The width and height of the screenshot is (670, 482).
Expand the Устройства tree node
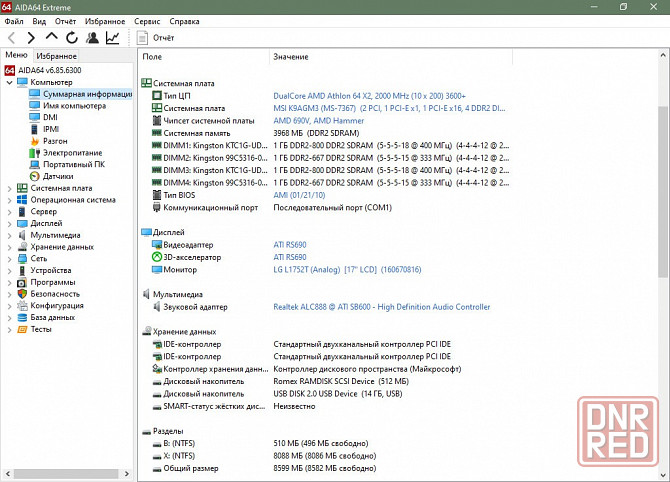(x=9, y=270)
